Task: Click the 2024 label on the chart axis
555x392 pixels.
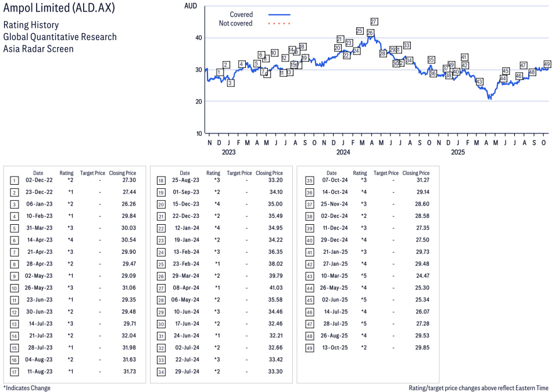Action: point(343,152)
